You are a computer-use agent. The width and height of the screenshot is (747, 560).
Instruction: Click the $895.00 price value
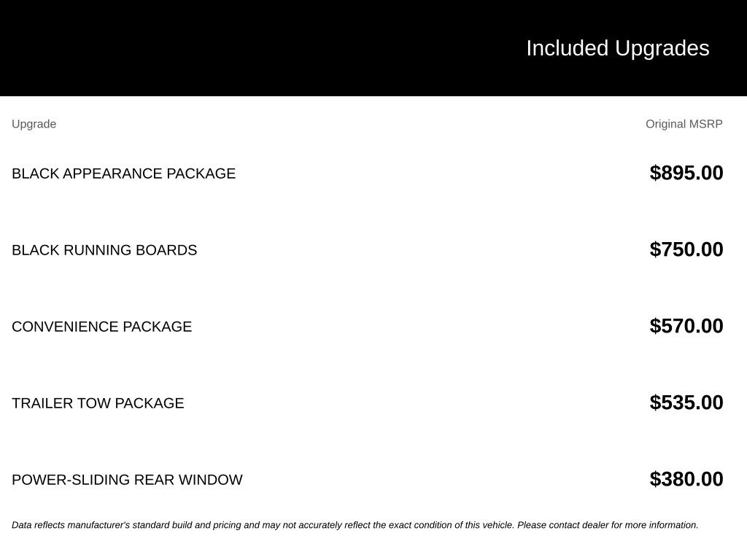[x=686, y=173]
